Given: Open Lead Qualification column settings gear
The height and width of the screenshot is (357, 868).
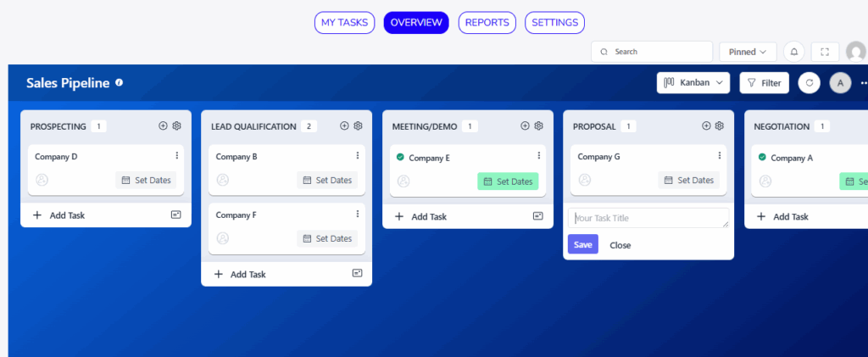Looking at the screenshot, I should point(358,126).
